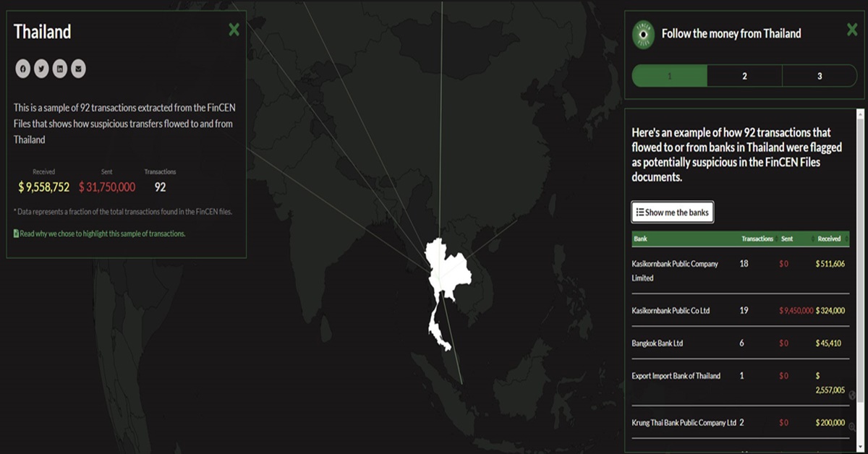Close the Thailand info panel
Viewport: 868px width, 454px height.
click(234, 30)
